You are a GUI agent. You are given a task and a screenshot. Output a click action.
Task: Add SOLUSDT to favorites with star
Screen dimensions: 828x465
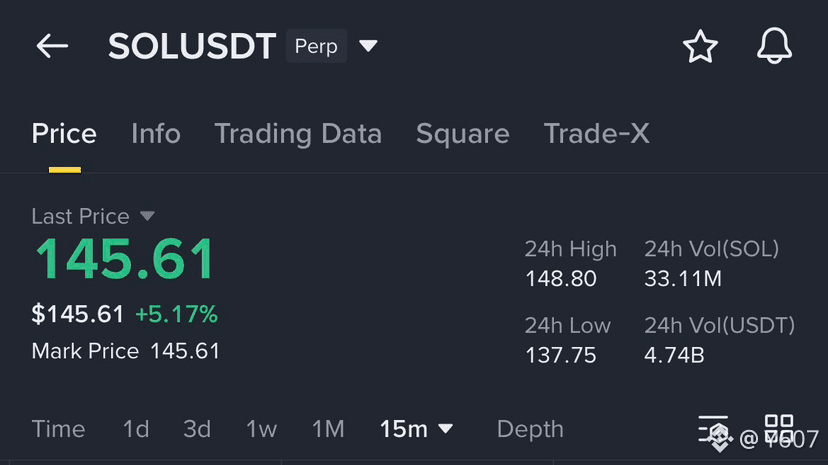click(x=700, y=47)
